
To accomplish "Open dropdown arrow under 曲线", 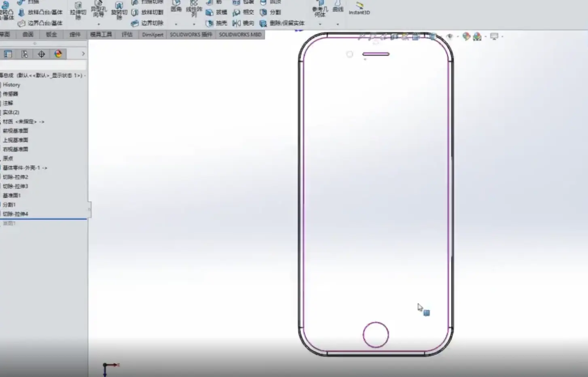I will [x=338, y=24].
